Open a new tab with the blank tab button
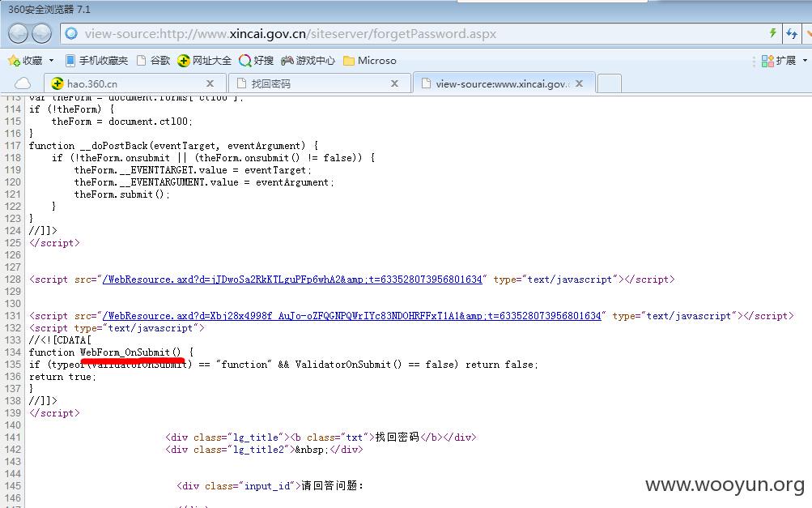 609,83
